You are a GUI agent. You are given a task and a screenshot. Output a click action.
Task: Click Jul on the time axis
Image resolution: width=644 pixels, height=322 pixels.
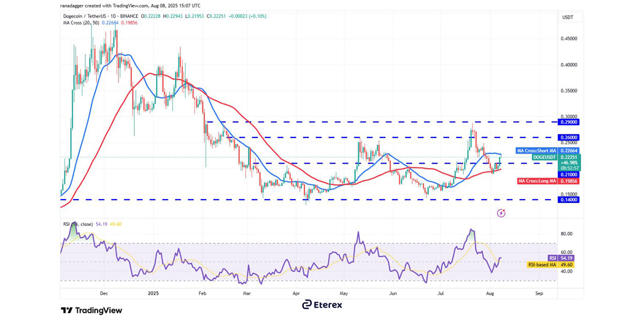[441, 294]
